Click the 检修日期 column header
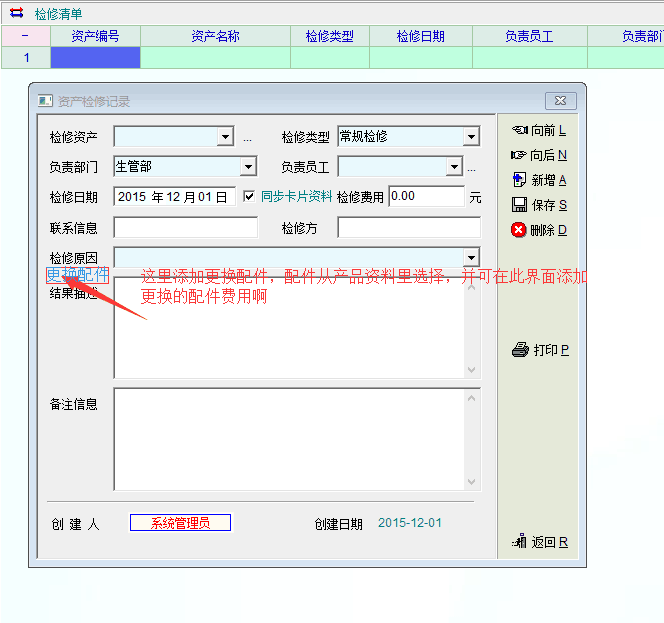 pos(420,36)
